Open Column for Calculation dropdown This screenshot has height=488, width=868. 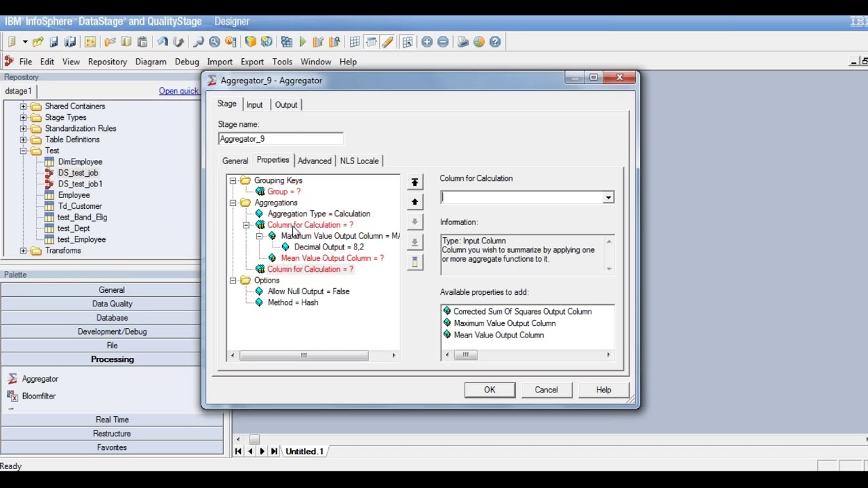coord(608,197)
